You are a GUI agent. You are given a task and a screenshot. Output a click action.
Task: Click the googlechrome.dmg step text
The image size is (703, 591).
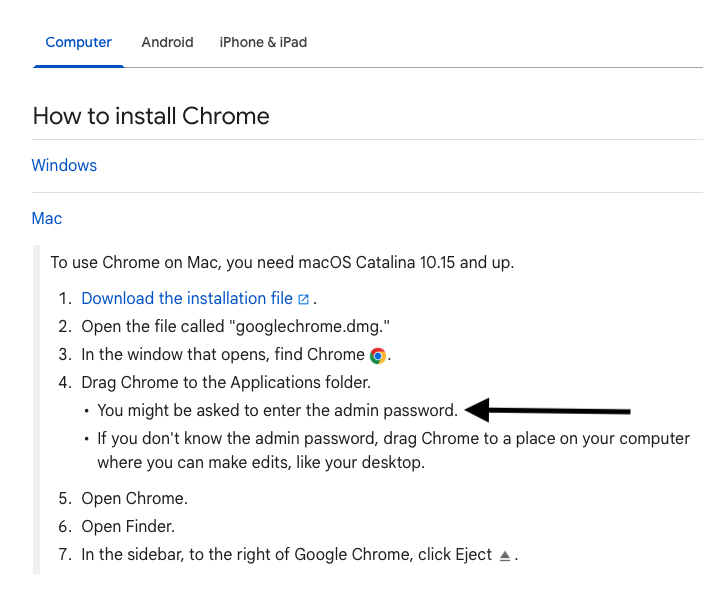point(235,326)
